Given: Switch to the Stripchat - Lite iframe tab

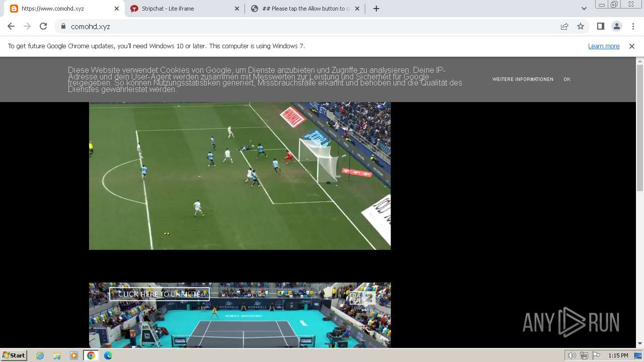Looking at the screenshot, I should (185, 9).
